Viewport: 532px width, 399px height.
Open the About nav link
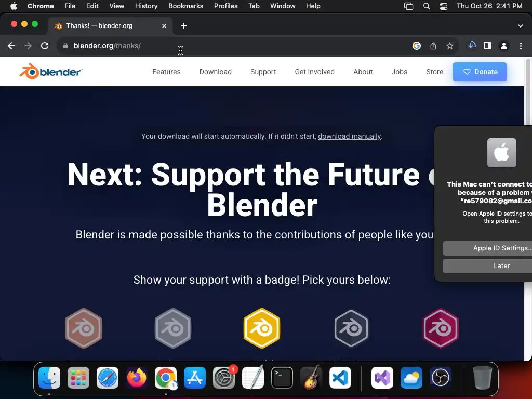[363, 72]
